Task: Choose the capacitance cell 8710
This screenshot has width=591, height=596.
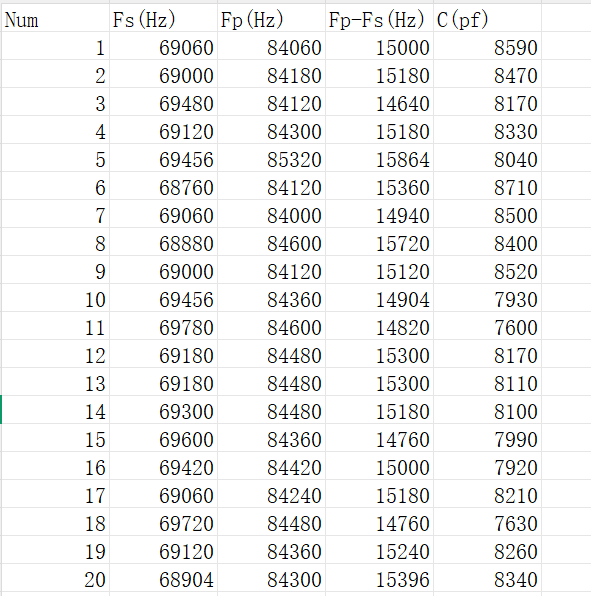Action: (487, 186)
